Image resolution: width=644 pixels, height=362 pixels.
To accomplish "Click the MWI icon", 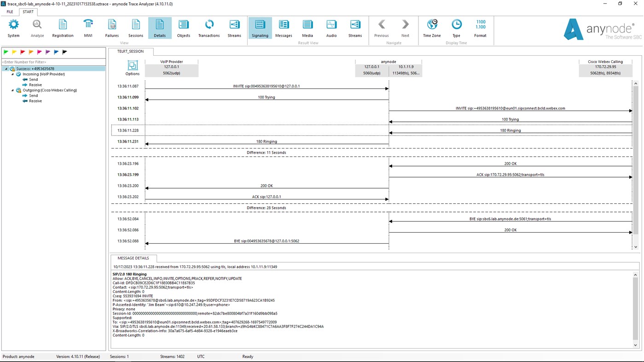I will [x=88, y=28].
